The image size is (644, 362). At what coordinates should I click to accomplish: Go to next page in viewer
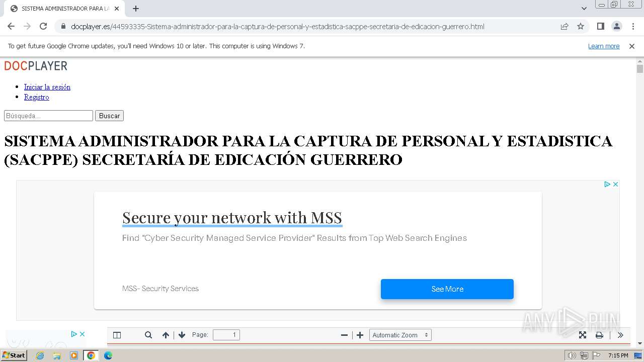tap(182, 335)
